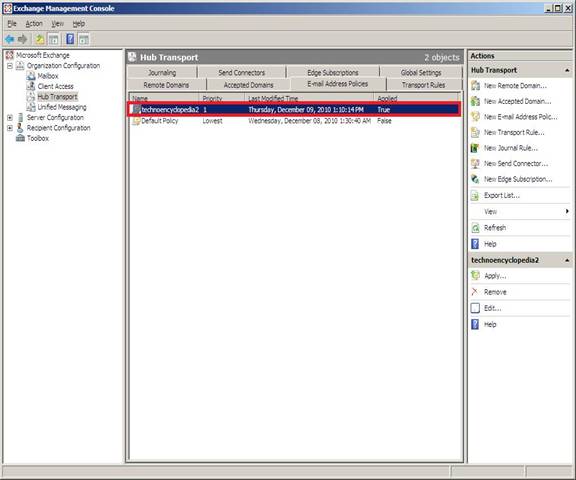Open the File menu
The width and height of the screenshot is (576, 480).
(12, 24)
